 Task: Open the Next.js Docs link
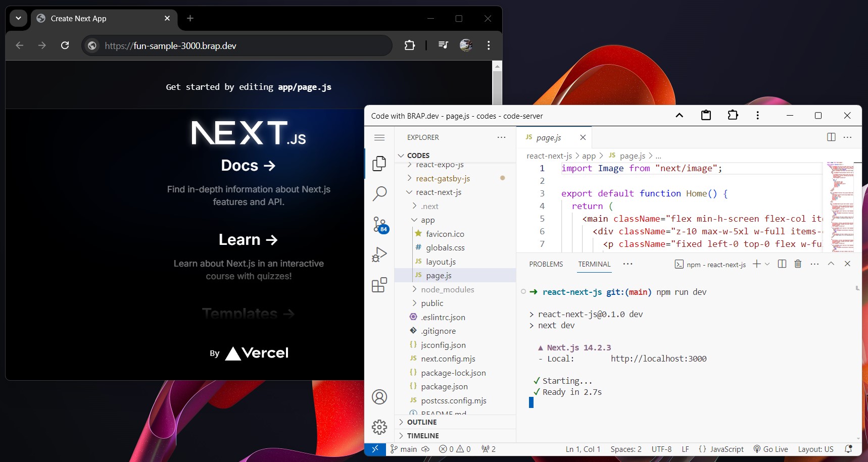tap(248, 165)
